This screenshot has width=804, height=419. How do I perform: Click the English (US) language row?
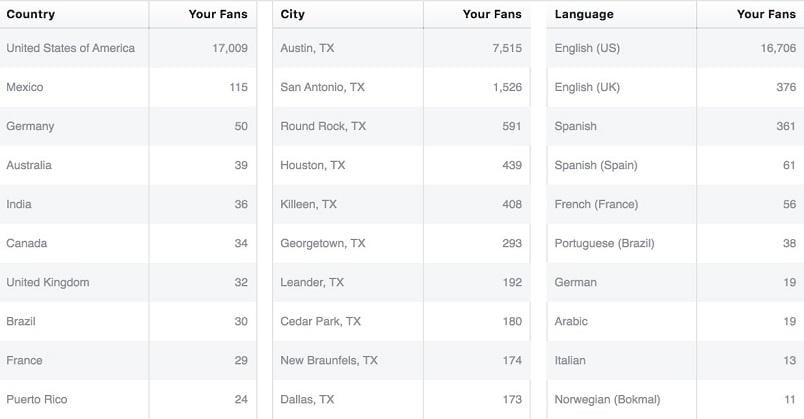[x=675, y=48]
